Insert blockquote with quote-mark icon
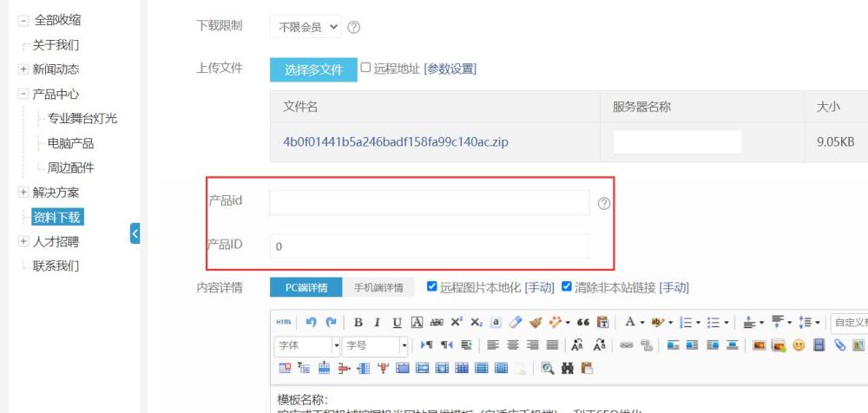The height and width of the screenshot is (413, 868). (x=583, y=322)
